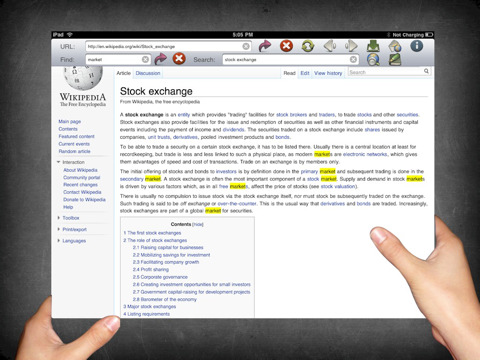Jump to 2.8 Barometer of the economy
The height and width of the screenshot is (360, 480).
coord(165,299)
